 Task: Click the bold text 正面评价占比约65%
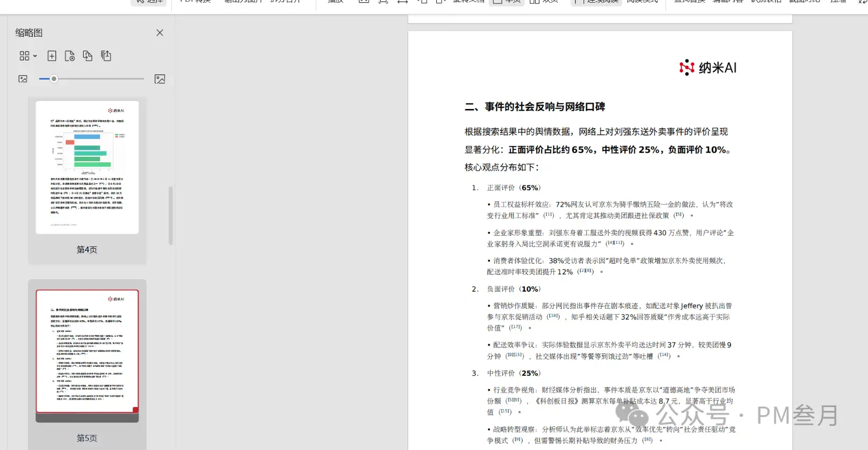pyautogui.click(x=550, y=150)
